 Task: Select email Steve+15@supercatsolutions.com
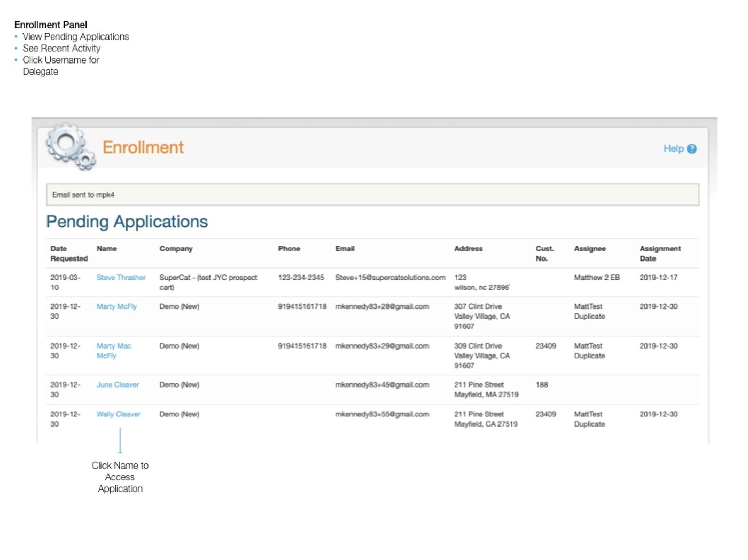click(x=390, y=278)
